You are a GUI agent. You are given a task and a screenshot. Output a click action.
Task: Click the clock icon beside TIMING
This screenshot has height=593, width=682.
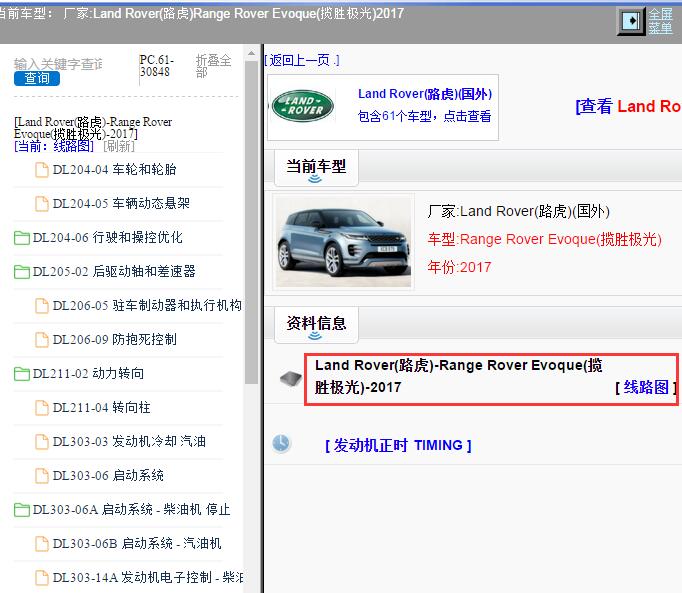[x=281, y=444]
